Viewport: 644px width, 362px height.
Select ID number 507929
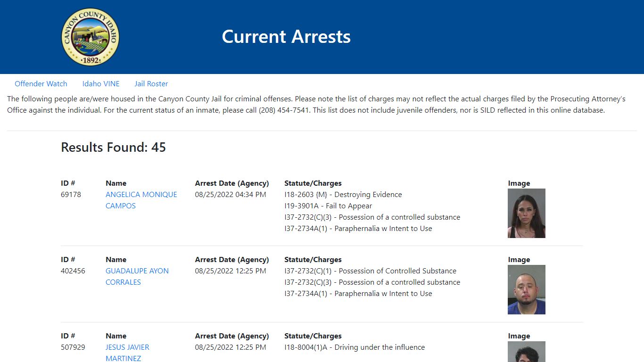73,347
